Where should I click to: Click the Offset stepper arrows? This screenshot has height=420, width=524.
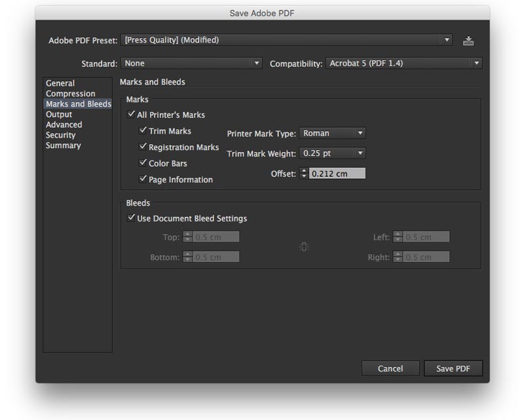coord(304,174)
